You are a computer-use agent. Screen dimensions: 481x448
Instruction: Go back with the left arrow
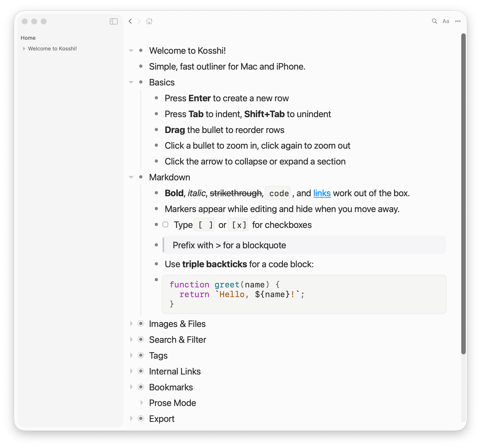coord(130,21)
